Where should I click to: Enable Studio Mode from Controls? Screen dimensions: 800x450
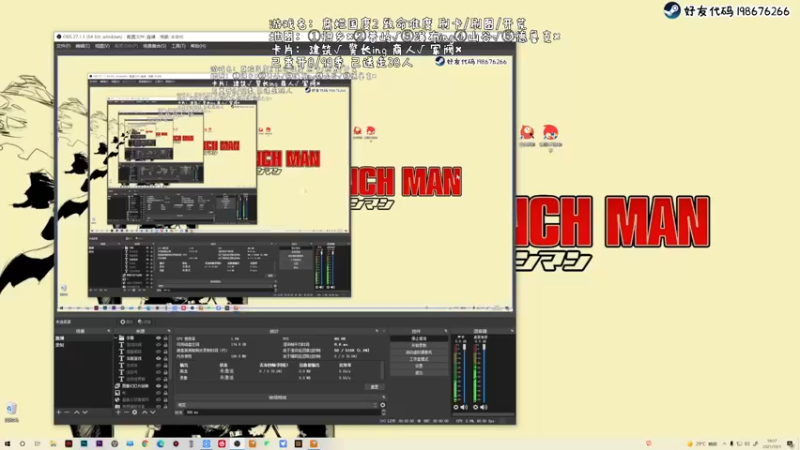[419, 359]
